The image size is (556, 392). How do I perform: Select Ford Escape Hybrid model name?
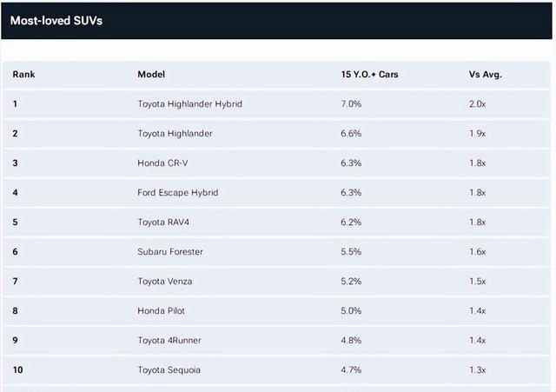[177, 193]
